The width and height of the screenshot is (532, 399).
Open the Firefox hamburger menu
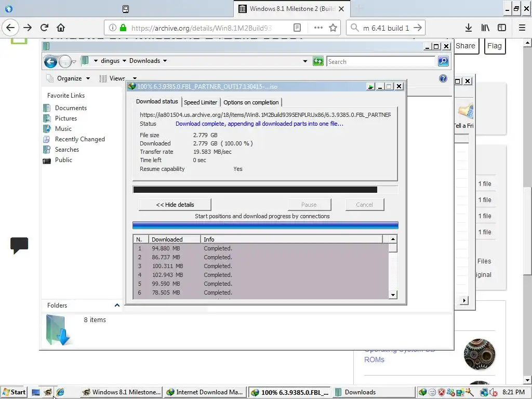(x=522, y=28)
